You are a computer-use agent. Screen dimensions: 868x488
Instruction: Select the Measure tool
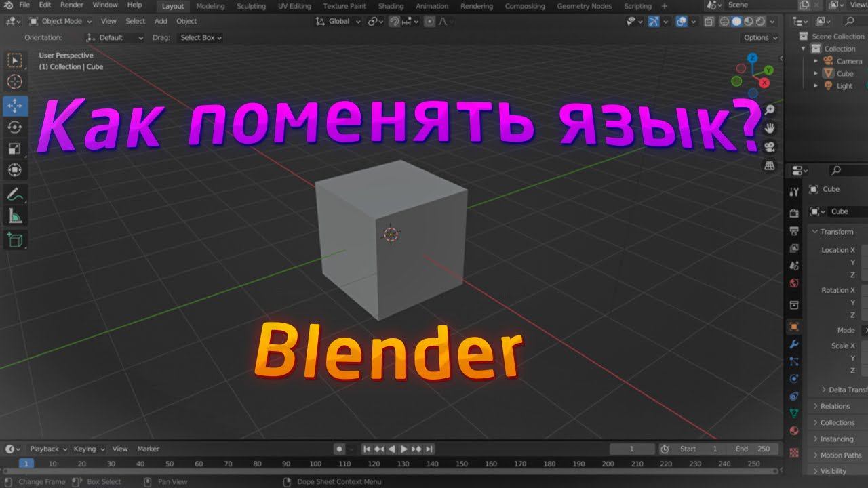click(14, 216)
